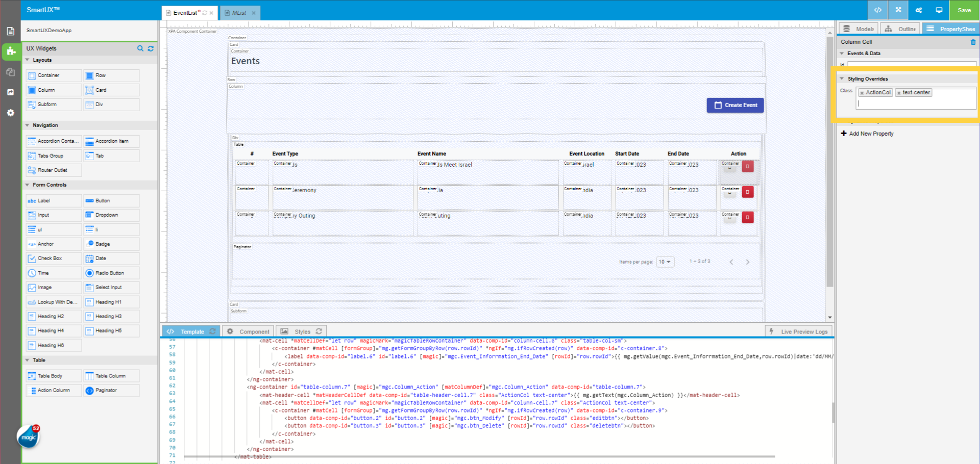Viewport: 980px width, 464px height.
Task: Open the Items per page dropdown
Action: click(x=665, y=262)
